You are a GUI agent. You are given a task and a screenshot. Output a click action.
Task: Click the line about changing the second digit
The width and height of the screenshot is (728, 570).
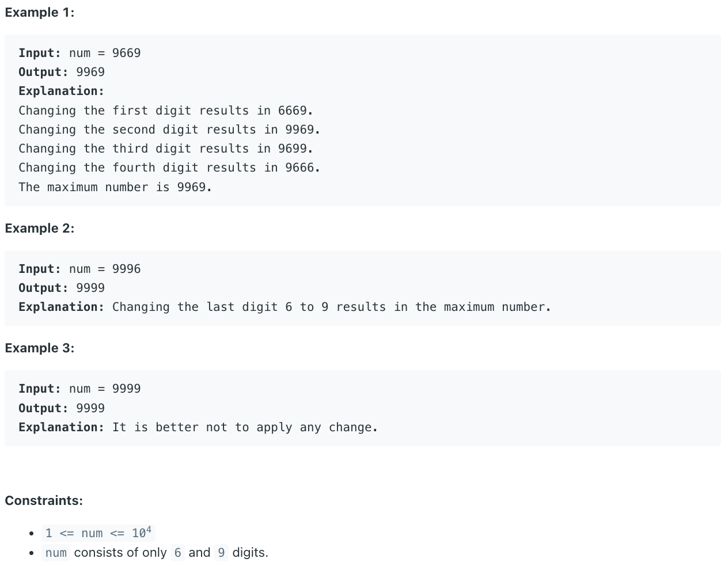[169, 130]
